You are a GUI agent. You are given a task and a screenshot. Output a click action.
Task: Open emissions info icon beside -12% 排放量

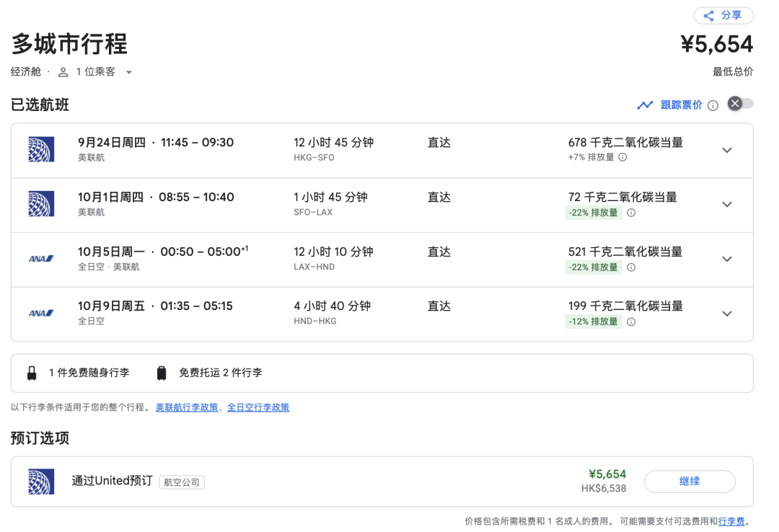(x=631, y=322)
